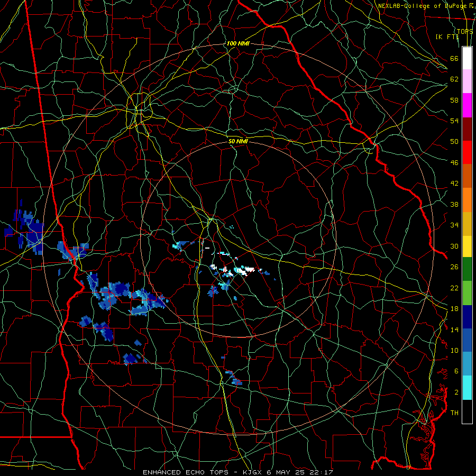Click the yellow legend color band

pyautogui.click(x=467, y=246)
